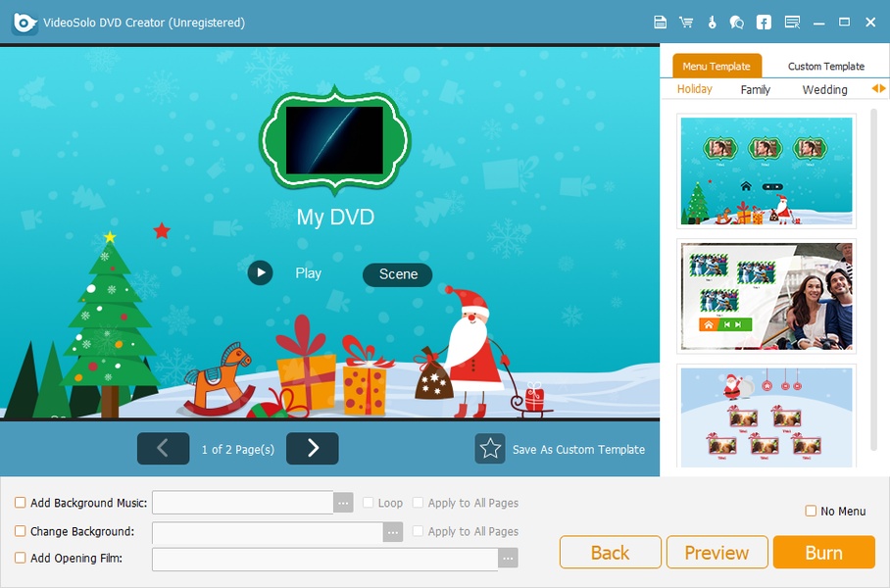
Task: Select the light blue Santa ornaments template
Action: [x=766, y=416]
